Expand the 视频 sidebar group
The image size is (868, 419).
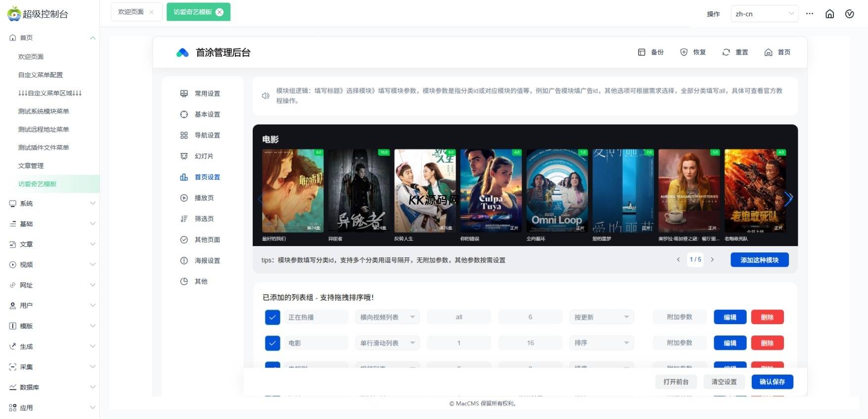tap(92, 265)
